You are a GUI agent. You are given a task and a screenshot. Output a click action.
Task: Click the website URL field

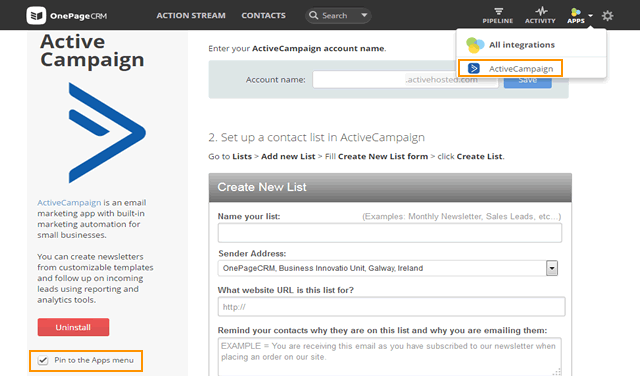[391, 307]
